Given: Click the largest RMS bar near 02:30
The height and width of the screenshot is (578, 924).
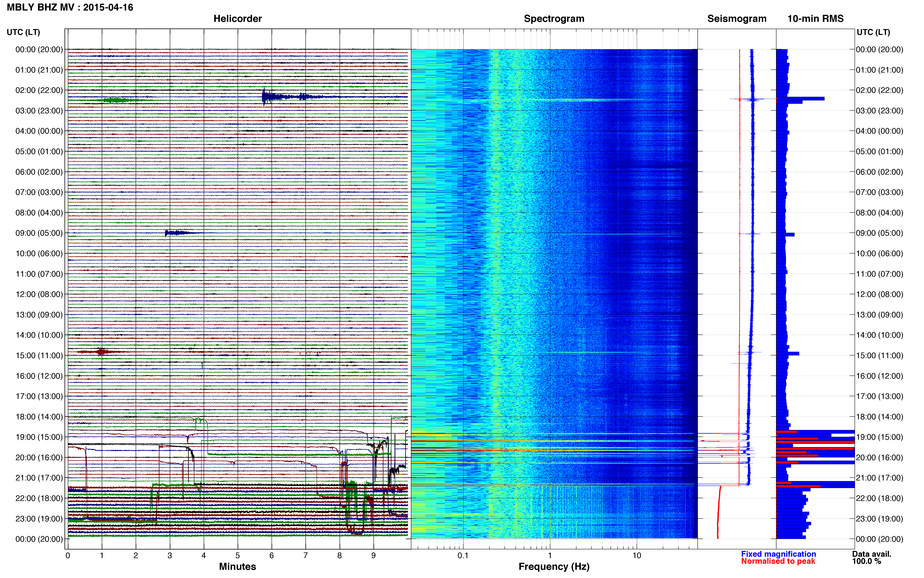Looking at the screenshot, I should pyautogui.click(x=800, y=99).
